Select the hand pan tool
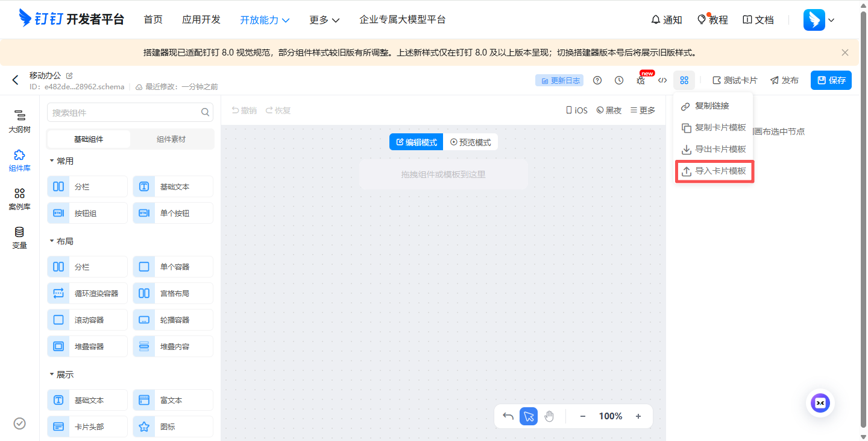The height and width of the screenshot is (441, 868). (x=549, y=416)
